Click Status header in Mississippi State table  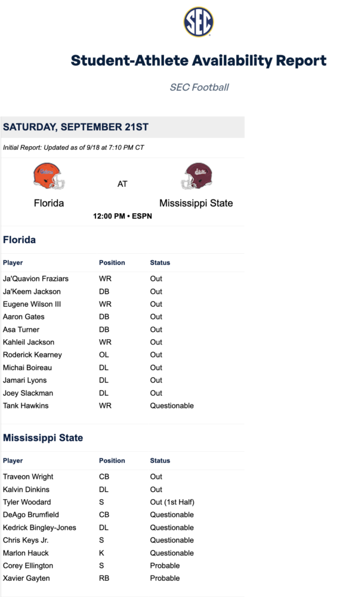160,461
